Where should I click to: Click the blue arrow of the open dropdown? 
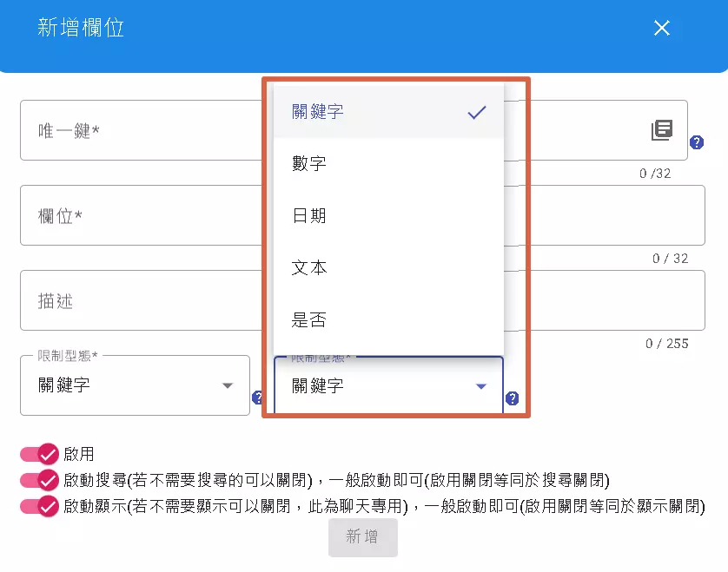click(x=481, y=386)
